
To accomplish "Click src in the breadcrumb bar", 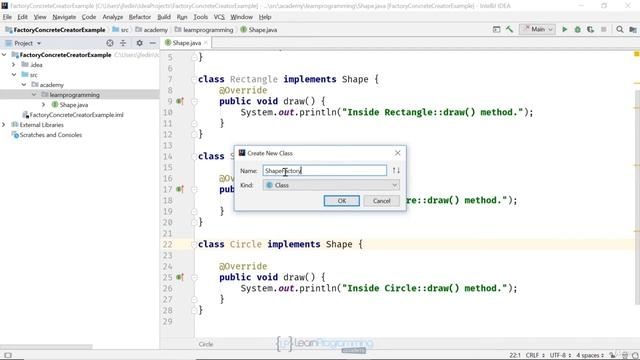I will [x=120, y=30].
